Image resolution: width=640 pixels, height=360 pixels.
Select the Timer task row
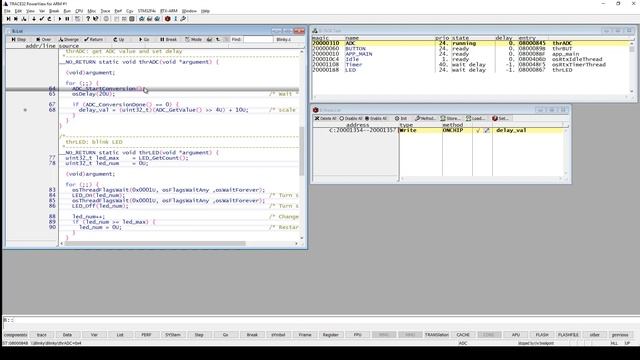pyautogui.click(x=470, y=64)
